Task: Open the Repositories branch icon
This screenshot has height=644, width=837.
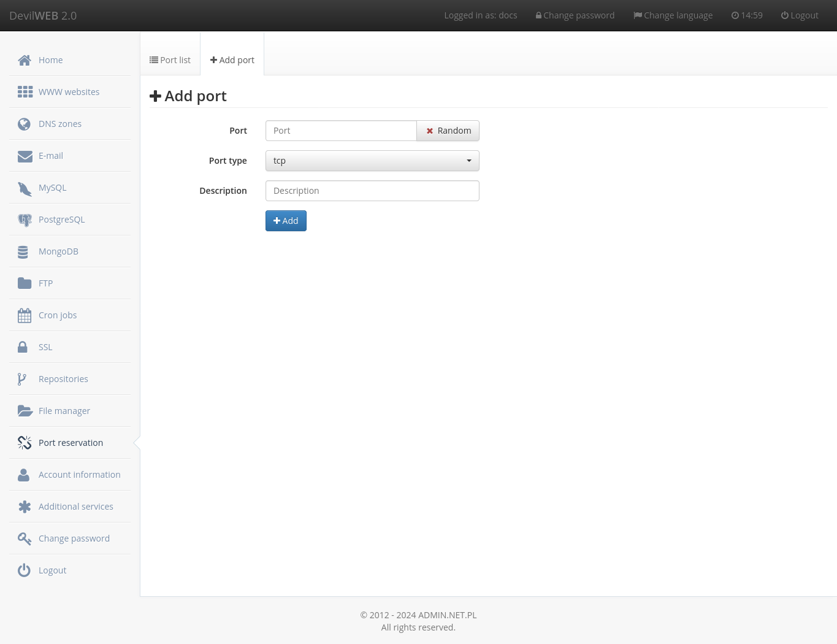Action: coord(22,380)
